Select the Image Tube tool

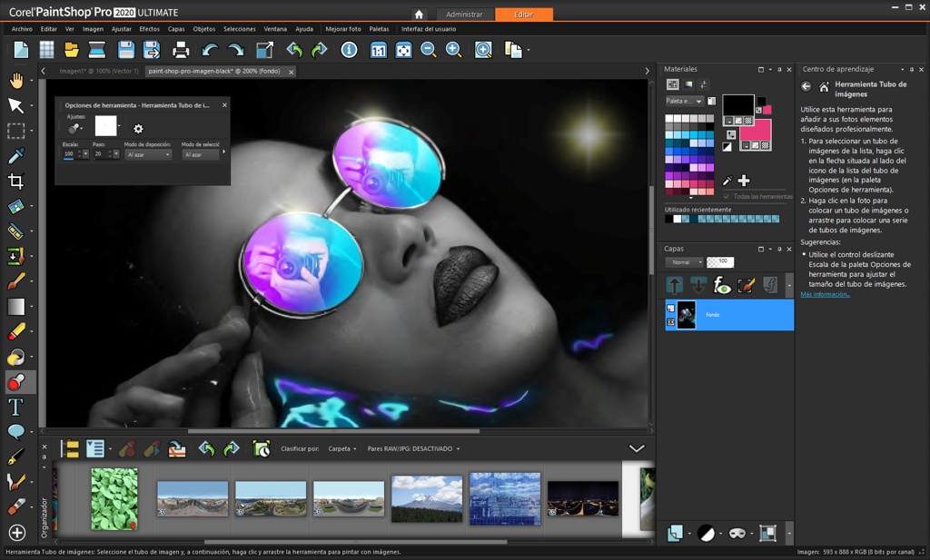coord(16,381)
